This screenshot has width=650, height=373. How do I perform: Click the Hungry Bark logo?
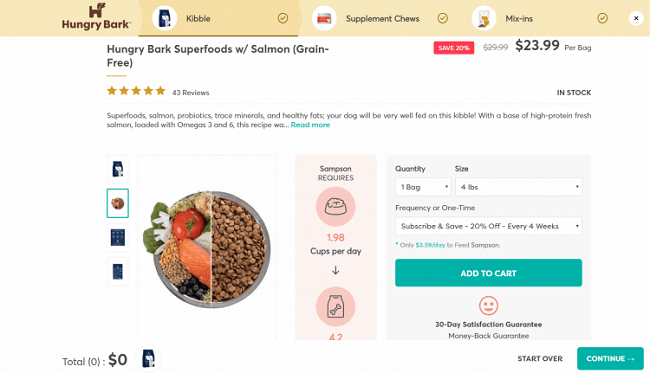click(x=96, y=17)
